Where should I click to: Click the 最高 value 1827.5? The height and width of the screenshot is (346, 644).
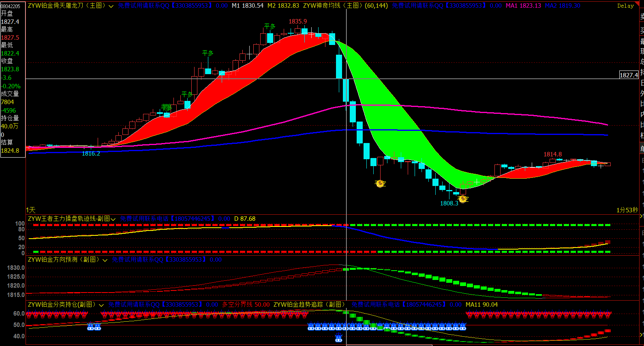click(10, 37)
